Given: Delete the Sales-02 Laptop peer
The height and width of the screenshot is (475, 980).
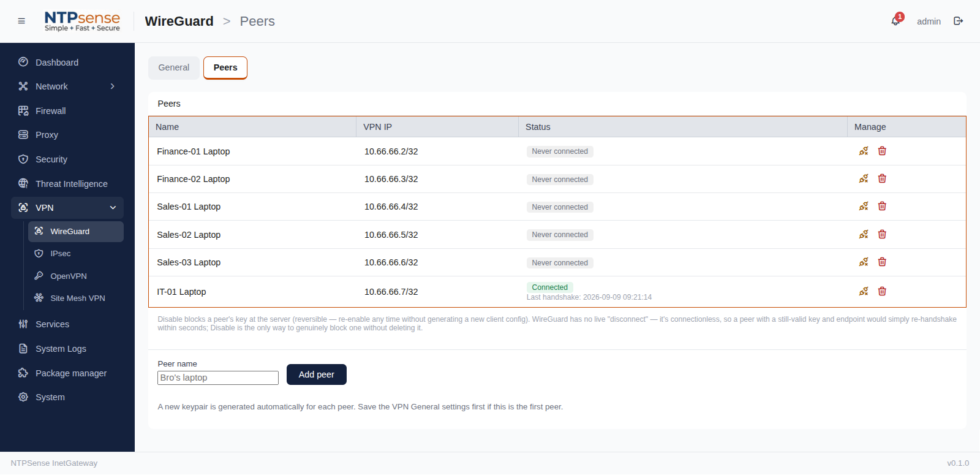Looking at the screenshot, I should tap(882, 234).
